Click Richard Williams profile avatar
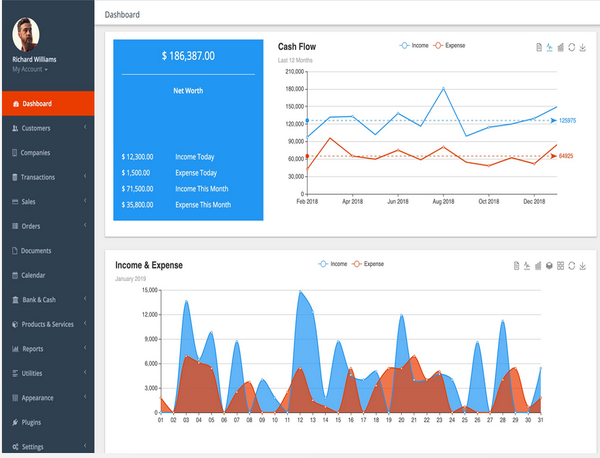This screenshot has width=600, height=458. (26, 35)
